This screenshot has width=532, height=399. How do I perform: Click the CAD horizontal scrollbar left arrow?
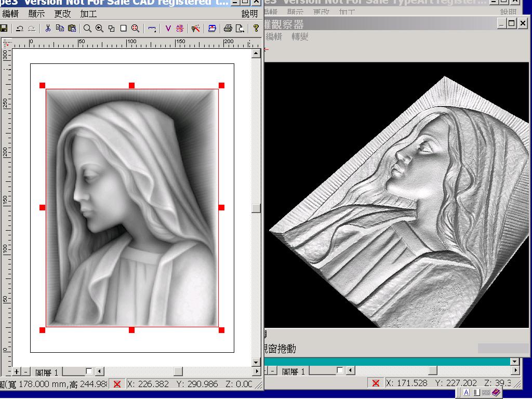pos(99,371)
